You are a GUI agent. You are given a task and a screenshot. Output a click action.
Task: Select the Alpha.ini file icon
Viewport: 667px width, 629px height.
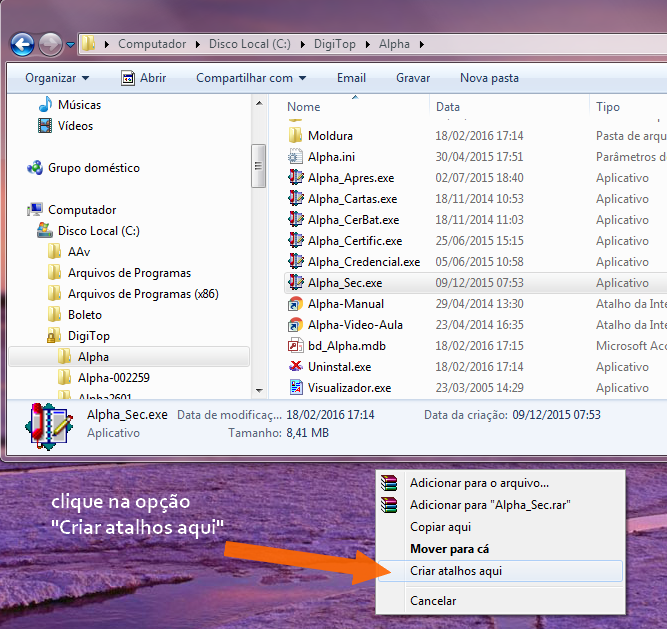tap(295, 157)
